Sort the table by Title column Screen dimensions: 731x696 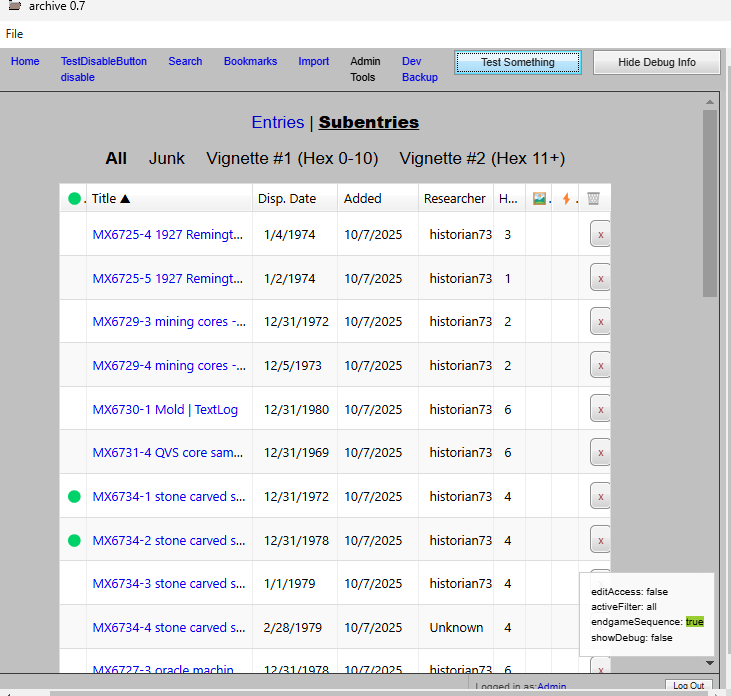tap(111, 199)
